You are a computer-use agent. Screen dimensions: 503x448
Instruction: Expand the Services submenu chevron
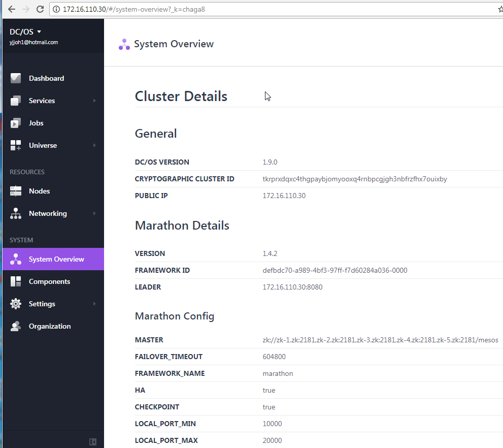[94, 101]
